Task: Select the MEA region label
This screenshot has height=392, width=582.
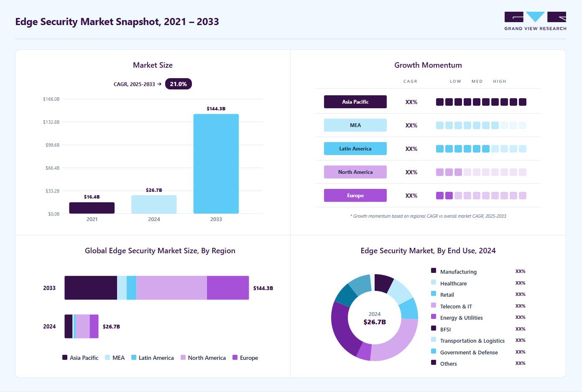Action: 355,125
